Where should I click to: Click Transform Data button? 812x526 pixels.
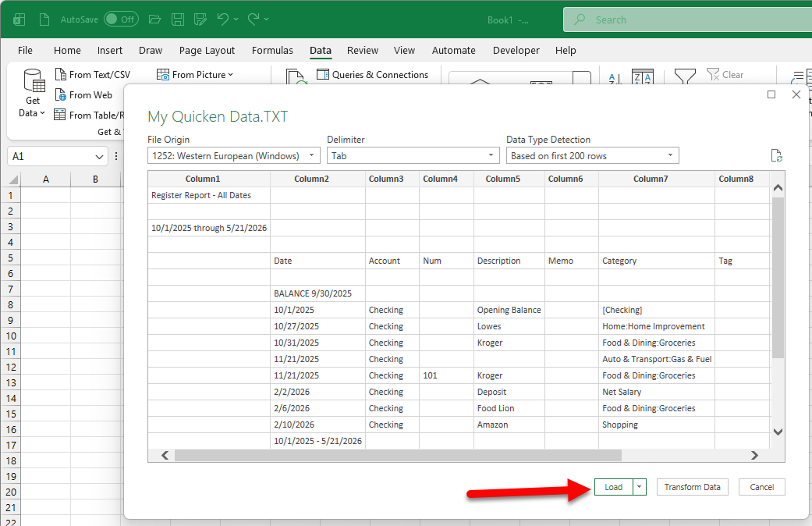tap(693, 487)
